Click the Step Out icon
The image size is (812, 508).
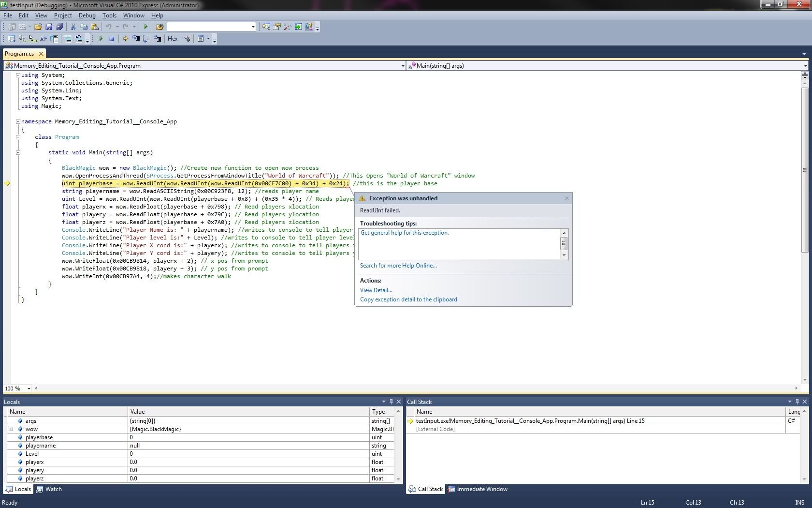(x=158, y=39)
